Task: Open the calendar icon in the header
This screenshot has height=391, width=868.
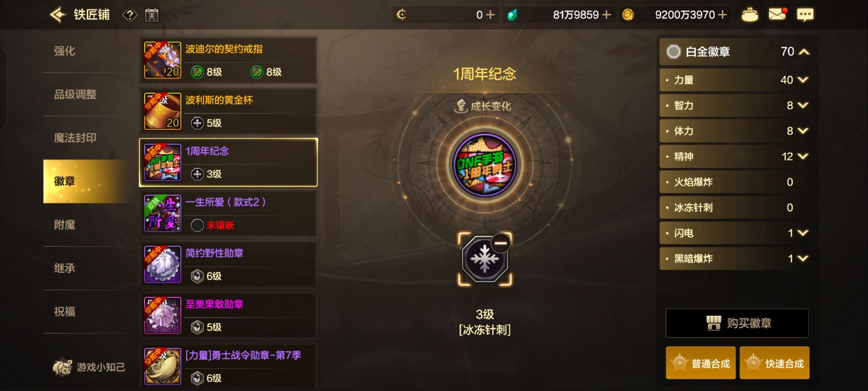Action: [x=152, y=15]
